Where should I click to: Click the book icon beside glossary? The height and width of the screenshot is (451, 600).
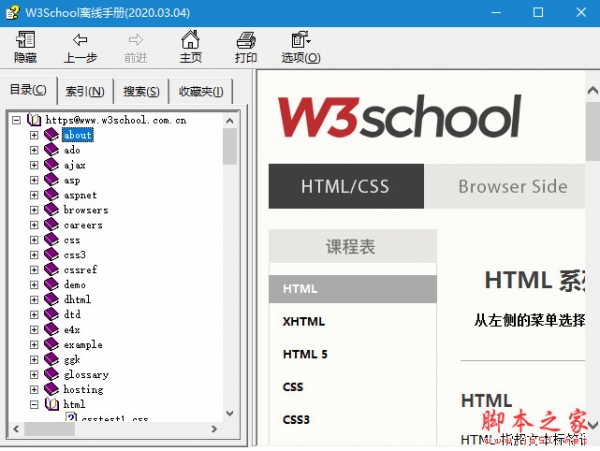[51, 374]
